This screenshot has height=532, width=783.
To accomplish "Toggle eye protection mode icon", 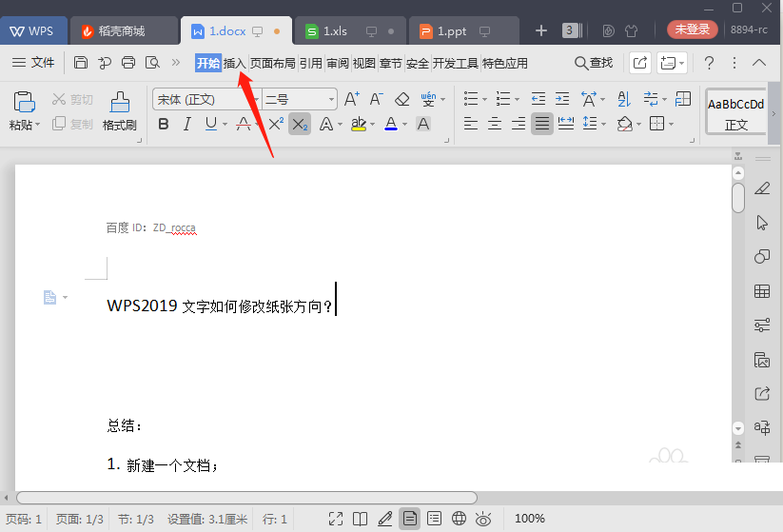I will [483, 519].
